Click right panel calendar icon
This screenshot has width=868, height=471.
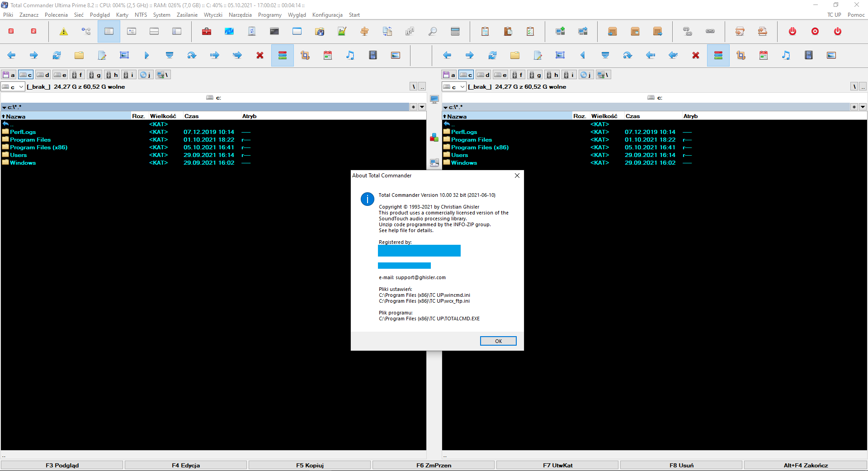[764, 55]
